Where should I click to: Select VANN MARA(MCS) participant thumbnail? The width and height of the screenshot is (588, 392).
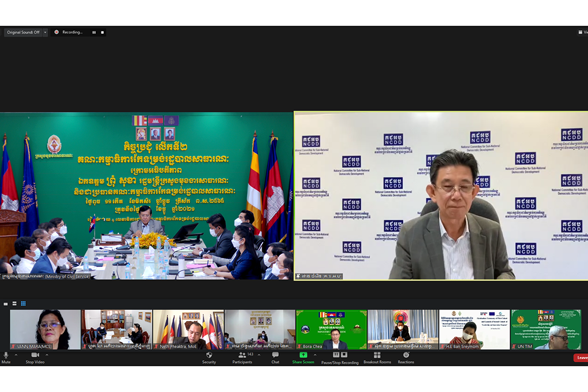click(x=45, y=330)
